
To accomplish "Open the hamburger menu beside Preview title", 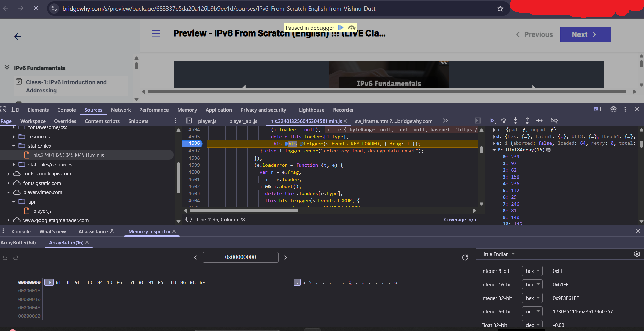I will tap(156, 34).
